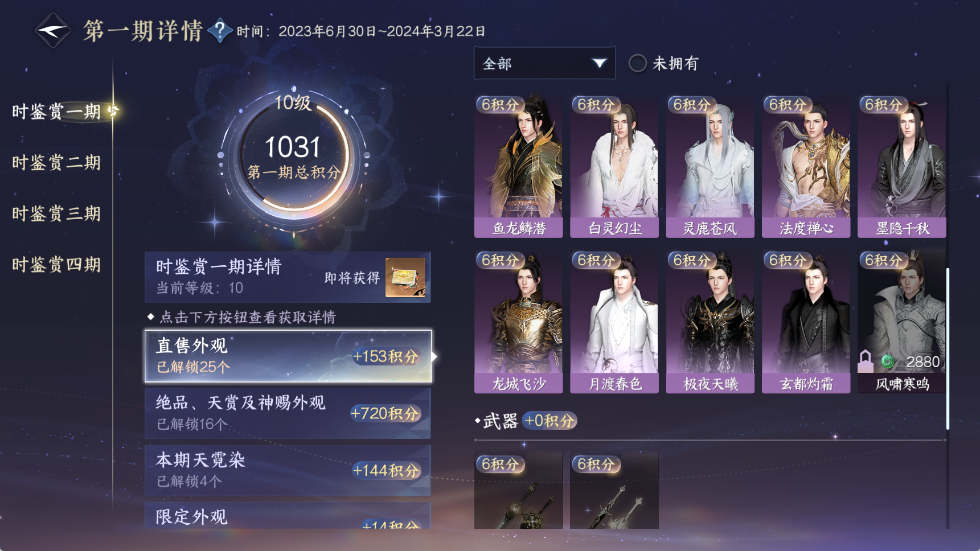Click the back arrow icon
Screen dimensions: 980x551
pos(53,30)
